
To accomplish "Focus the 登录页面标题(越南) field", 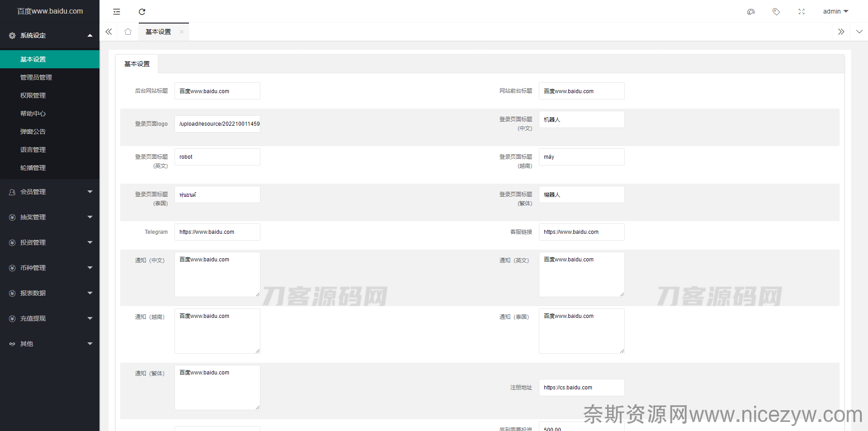I will tap(582, 157).
